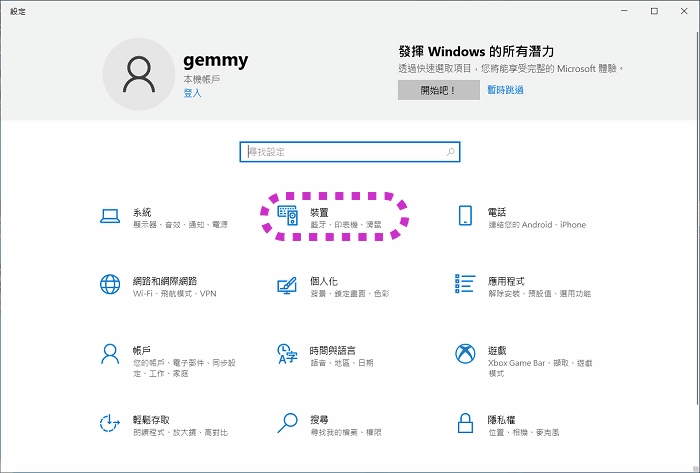Viewport: 700px width, 473px height.
Task: Go to the 搜尋 category title
Action: (x=319, y=420)
